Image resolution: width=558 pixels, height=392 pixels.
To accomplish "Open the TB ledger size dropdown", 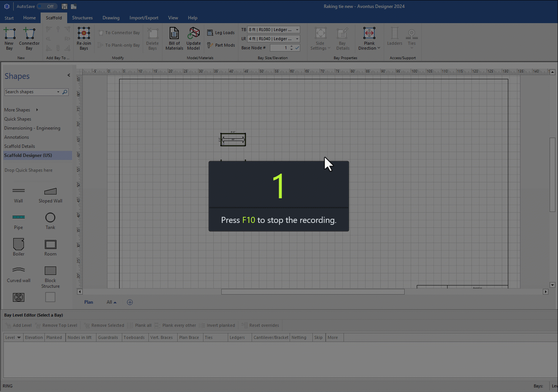I will 297,30.
